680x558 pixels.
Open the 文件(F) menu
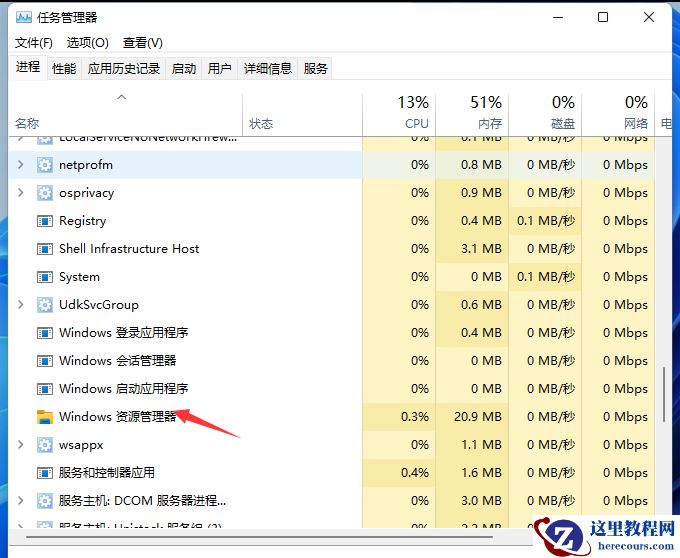point(34,42)
